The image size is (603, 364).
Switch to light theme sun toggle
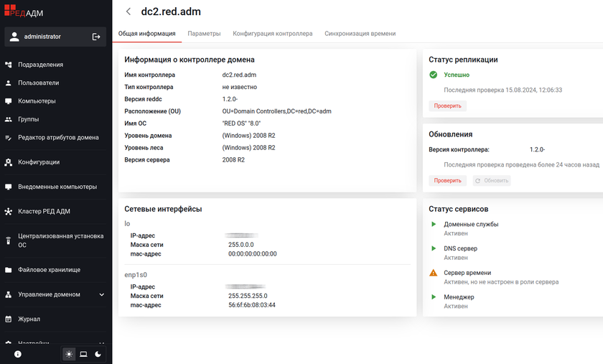click(69, 354)
